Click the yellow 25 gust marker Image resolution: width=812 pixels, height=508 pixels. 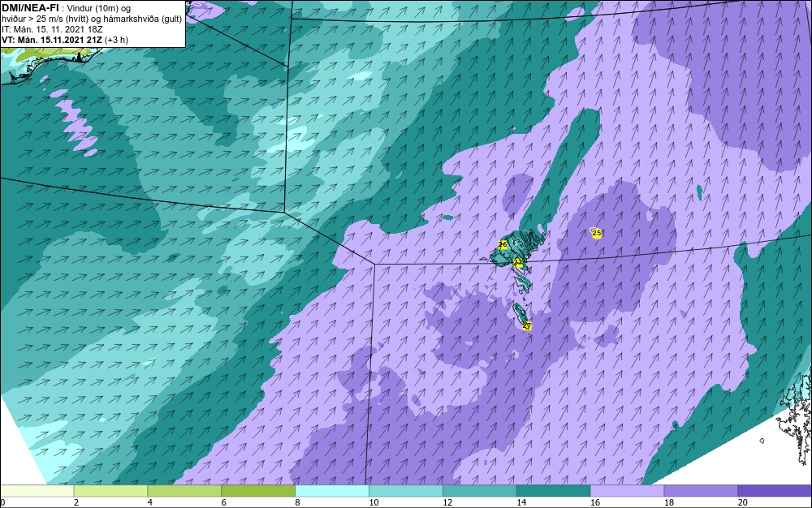click(x=597, y=234)
